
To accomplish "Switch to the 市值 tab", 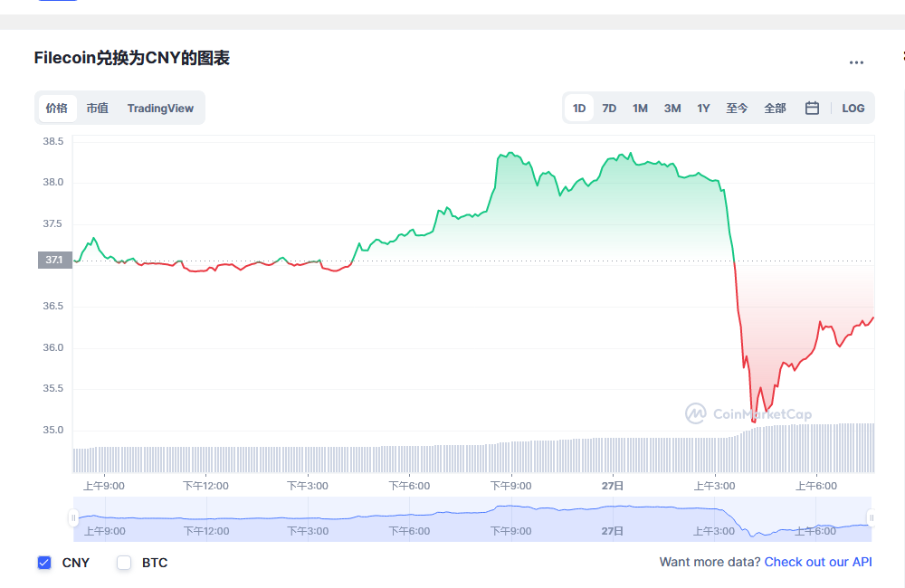I will (x=97, y=108).
